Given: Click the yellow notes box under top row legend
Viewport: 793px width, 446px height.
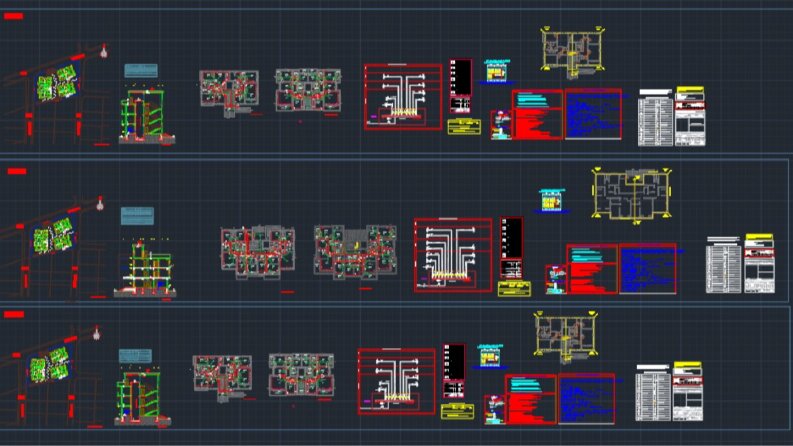Looking at the screenshot, I should 464,126.
